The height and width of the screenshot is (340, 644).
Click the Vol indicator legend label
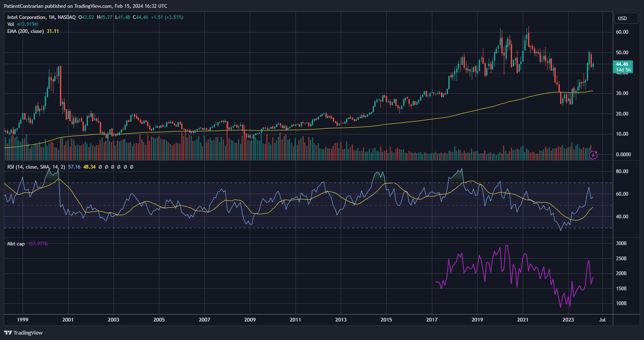click(x=11, y=24)
